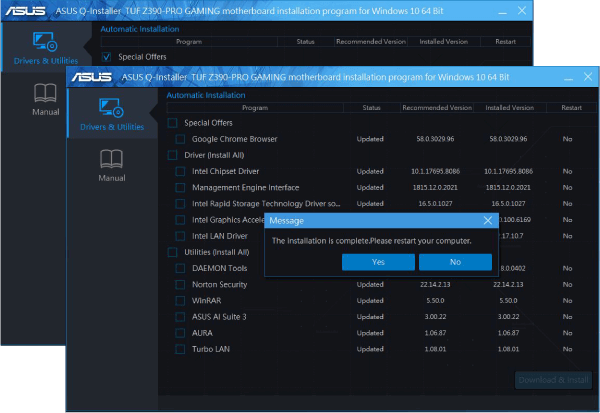Click Drivers & Utilities icon in background window
600x413 pixels.
pyautogui.click(x=43, y=42)
